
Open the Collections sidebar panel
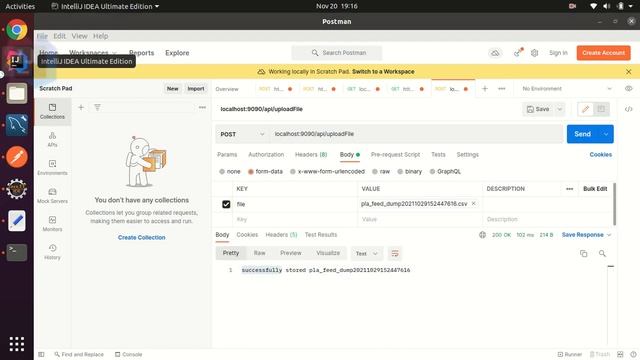(52, 111)
